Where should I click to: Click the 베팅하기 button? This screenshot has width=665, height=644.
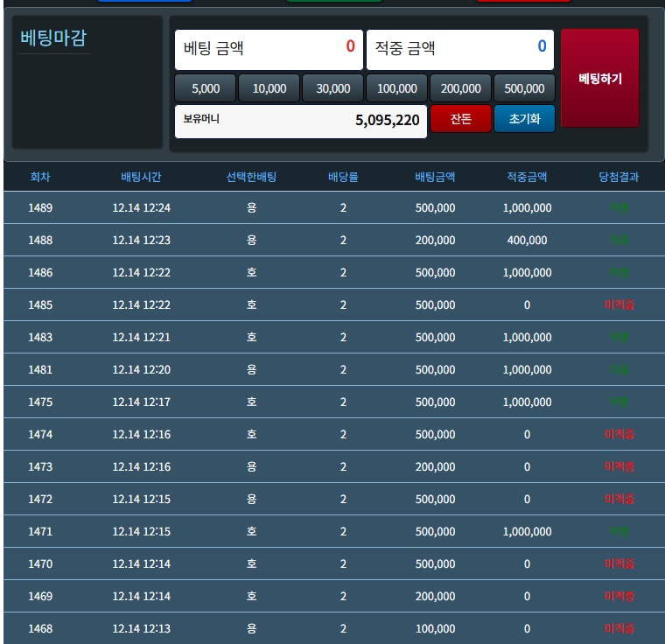pos(599,79)
